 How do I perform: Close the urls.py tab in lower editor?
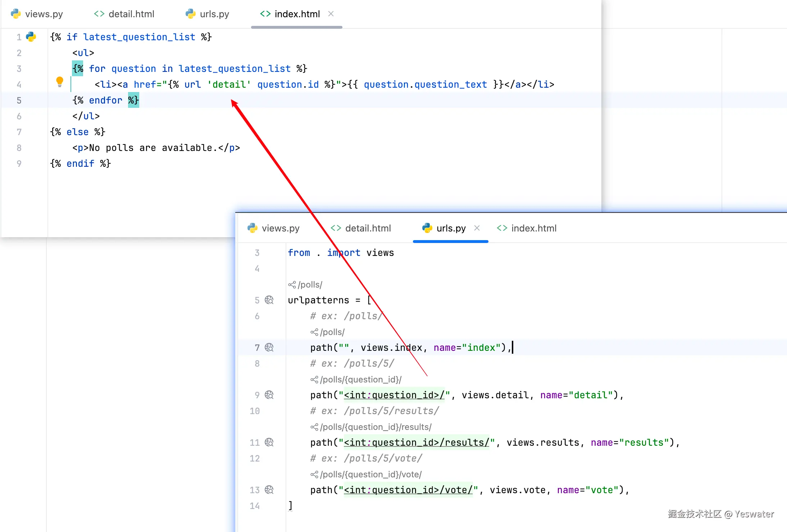(477, 228)
